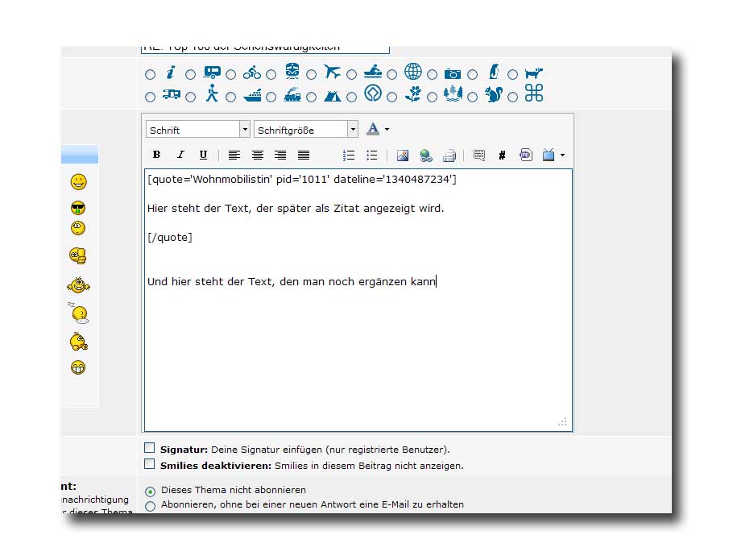Underline the selected text
The width and height of the screenshot is (733, 560).
203,156
